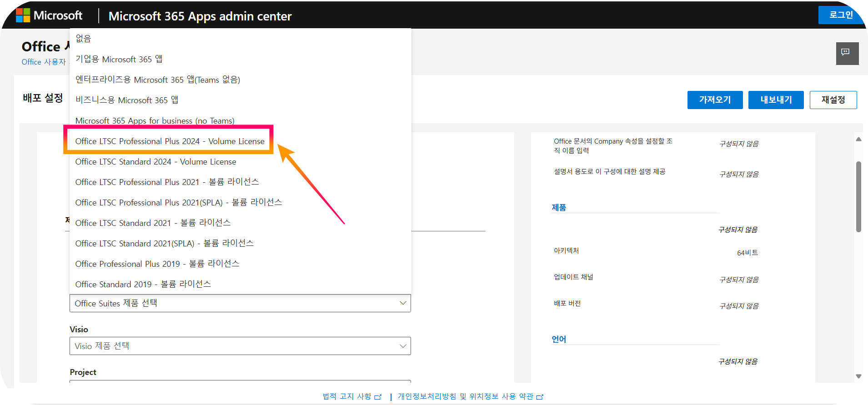
Task: Select Office LTSC Standard 2024 - Volume License
Action: 240,161
